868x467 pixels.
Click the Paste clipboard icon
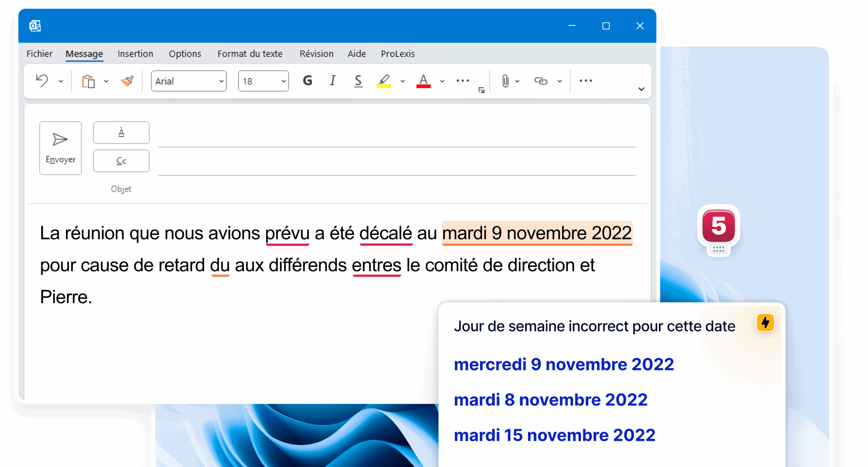pyautogui.click(x=88, y=81)
